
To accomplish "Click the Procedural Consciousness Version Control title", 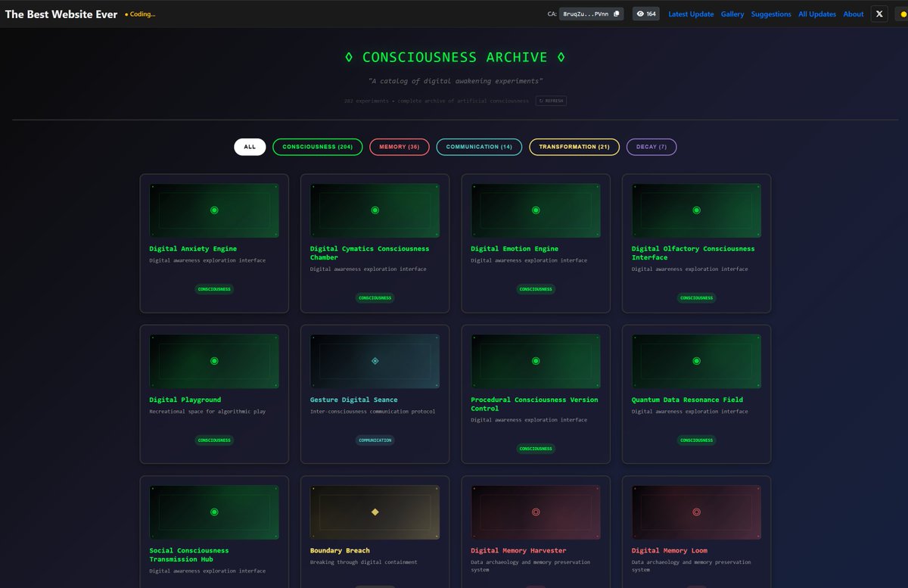I will [534, 404].
